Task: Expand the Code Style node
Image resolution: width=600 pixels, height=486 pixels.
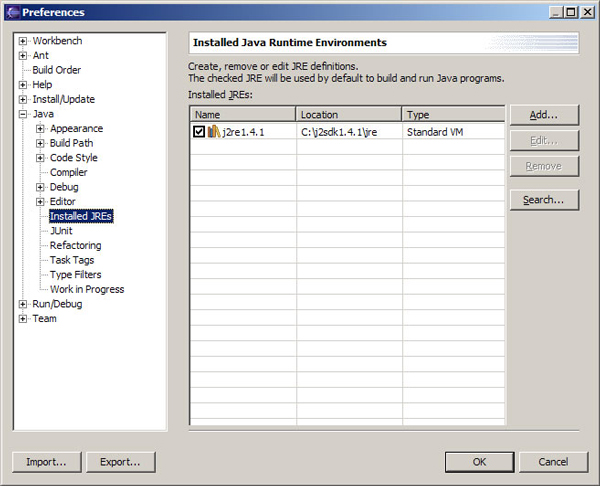Action: coord(40,158)
